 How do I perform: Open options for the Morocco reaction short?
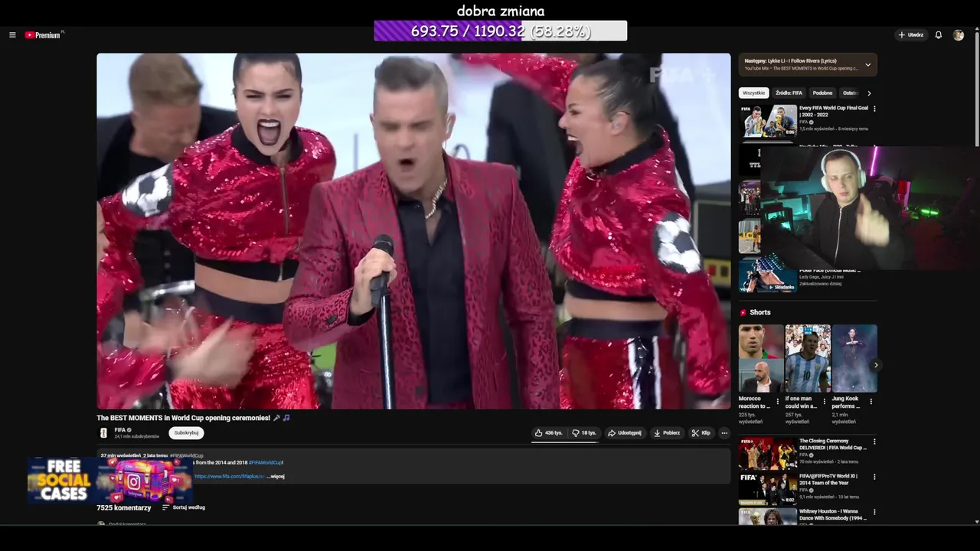(x=778, y=401)
